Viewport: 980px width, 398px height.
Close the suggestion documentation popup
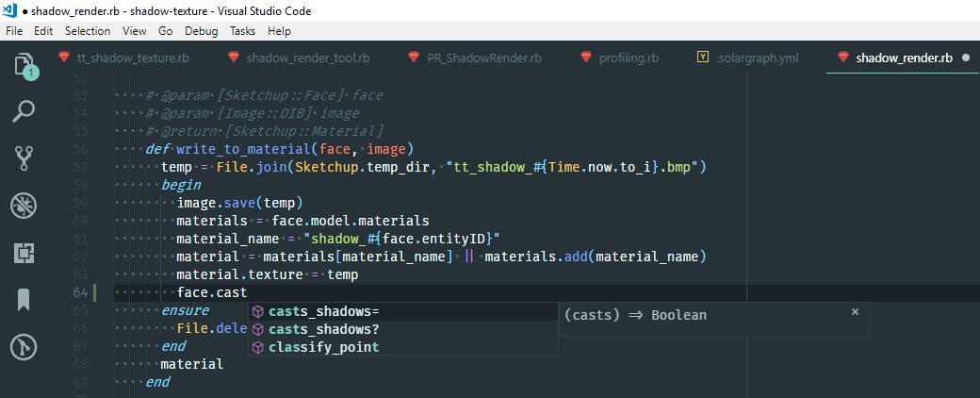pos(855,311)
